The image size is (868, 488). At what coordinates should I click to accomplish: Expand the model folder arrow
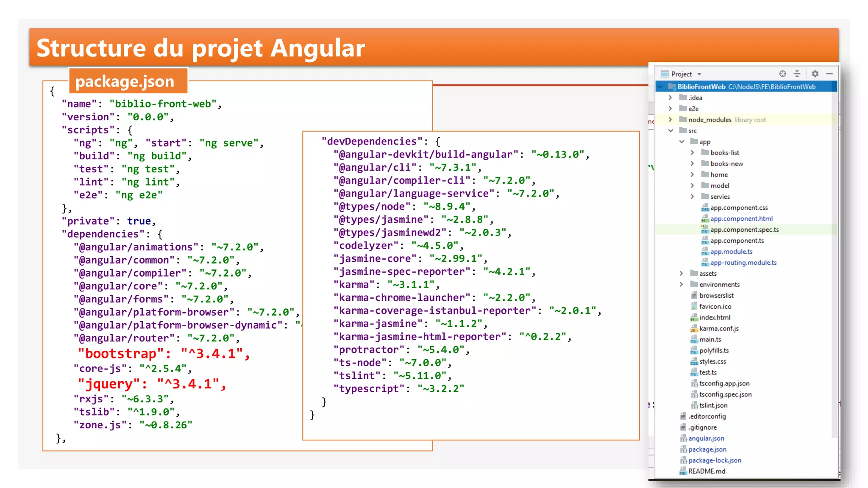[x=693, y=186]
